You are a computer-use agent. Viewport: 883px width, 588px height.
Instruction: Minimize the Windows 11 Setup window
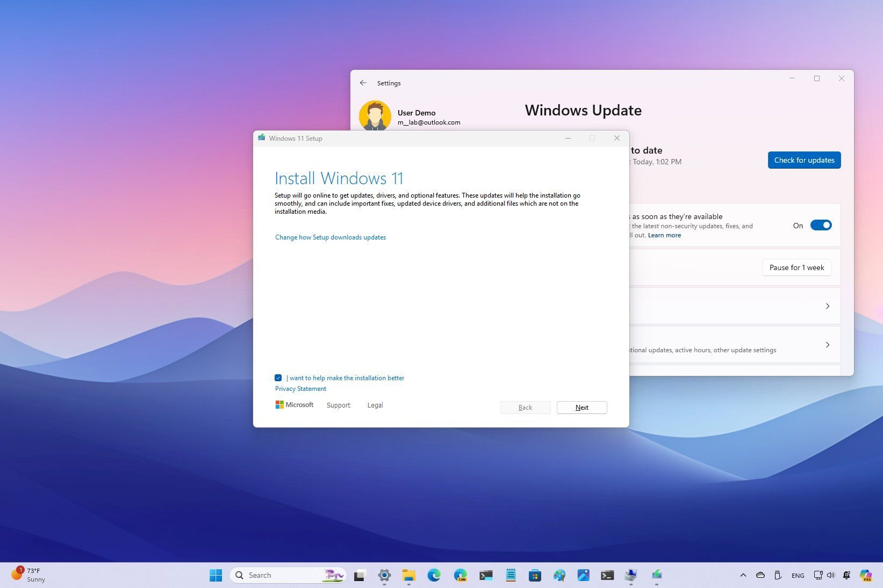pyautogui.click(x=568, y=138)
